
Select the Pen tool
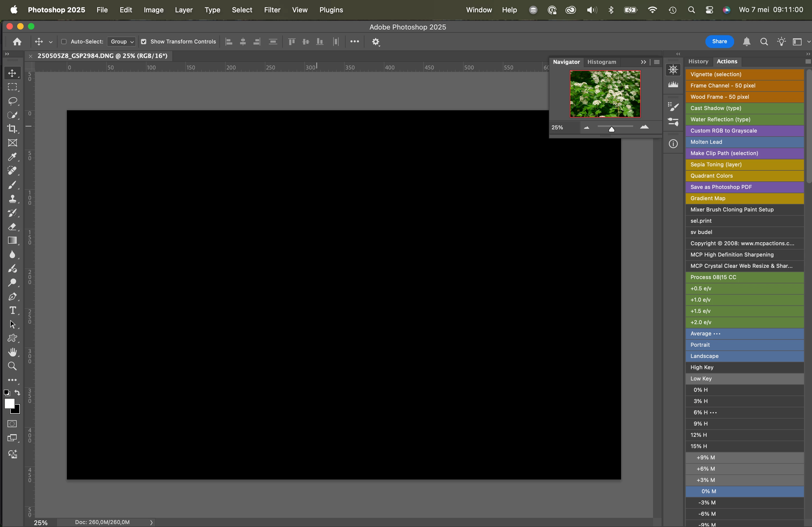click(x=13, y=296)
